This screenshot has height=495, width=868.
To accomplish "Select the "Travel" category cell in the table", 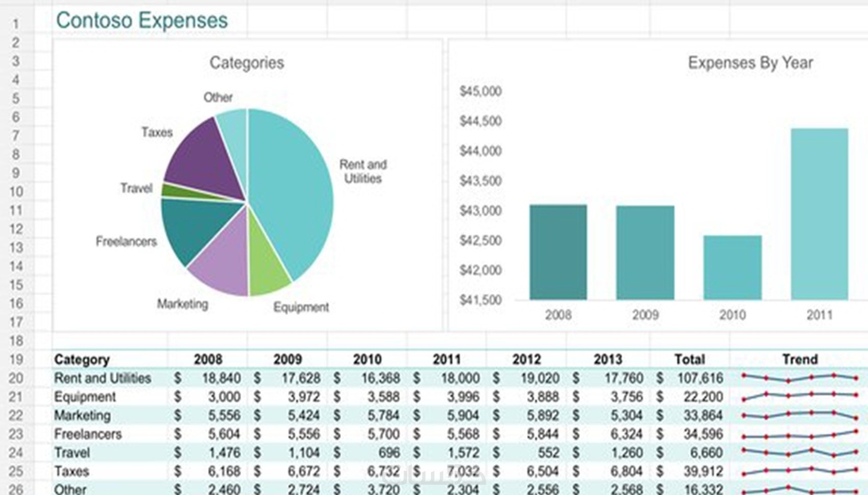I will coord(110,453).
